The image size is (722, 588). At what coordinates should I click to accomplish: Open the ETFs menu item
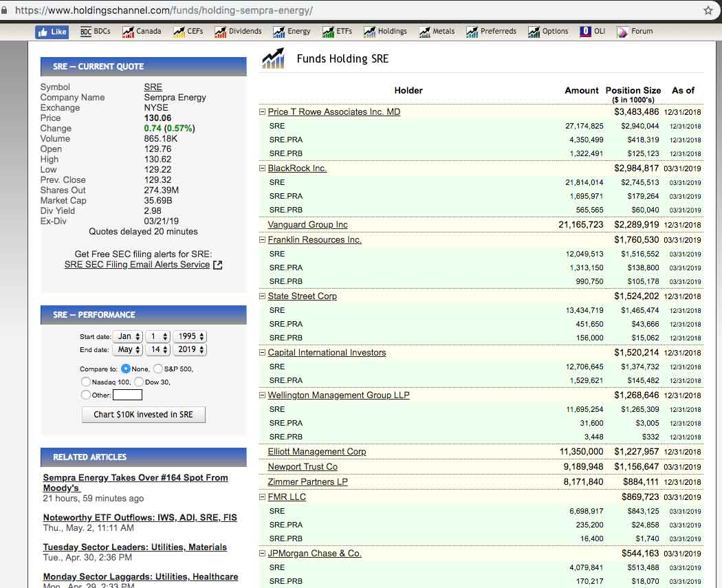[x=344, y=32]
